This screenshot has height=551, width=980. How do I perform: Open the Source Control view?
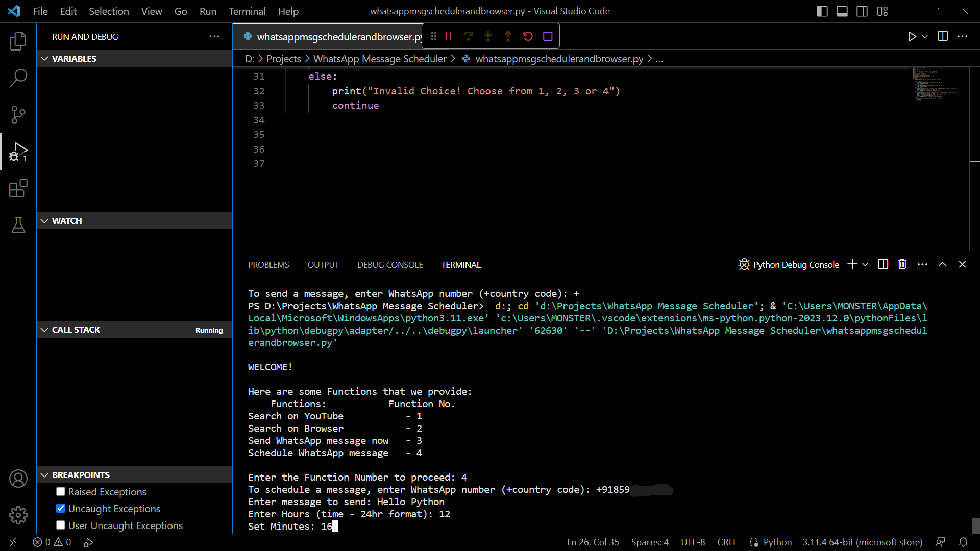[18, 115]
